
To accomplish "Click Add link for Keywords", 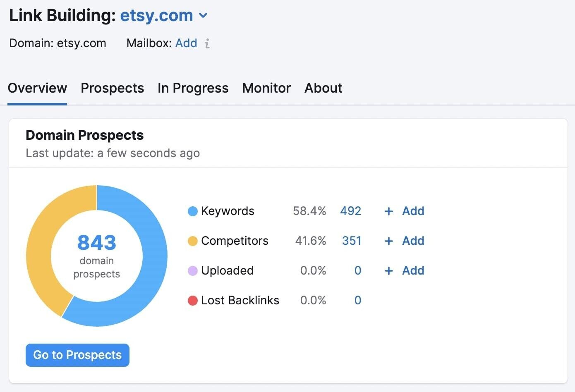I will point(413,211).
